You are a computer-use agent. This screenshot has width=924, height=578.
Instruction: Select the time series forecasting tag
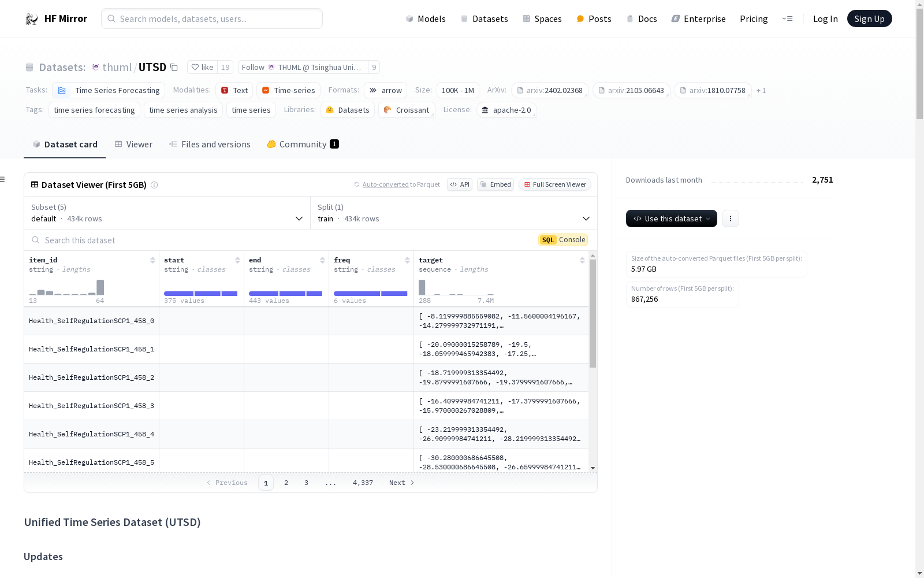(94, 110)
